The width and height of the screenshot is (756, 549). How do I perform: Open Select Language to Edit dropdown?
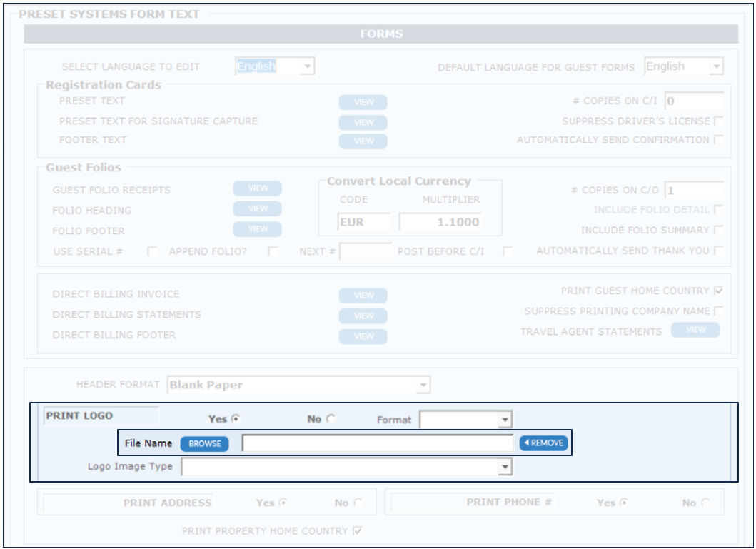(x=307, y=66)
